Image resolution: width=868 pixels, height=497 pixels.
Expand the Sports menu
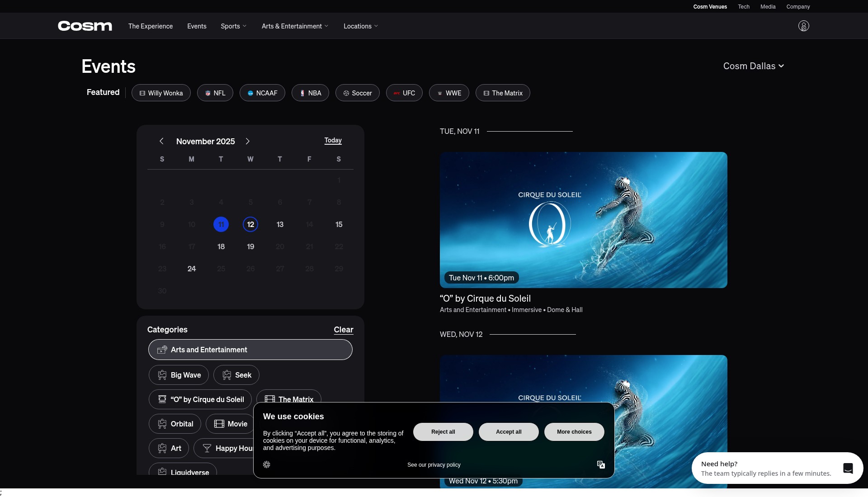click(x=234, y=26)
